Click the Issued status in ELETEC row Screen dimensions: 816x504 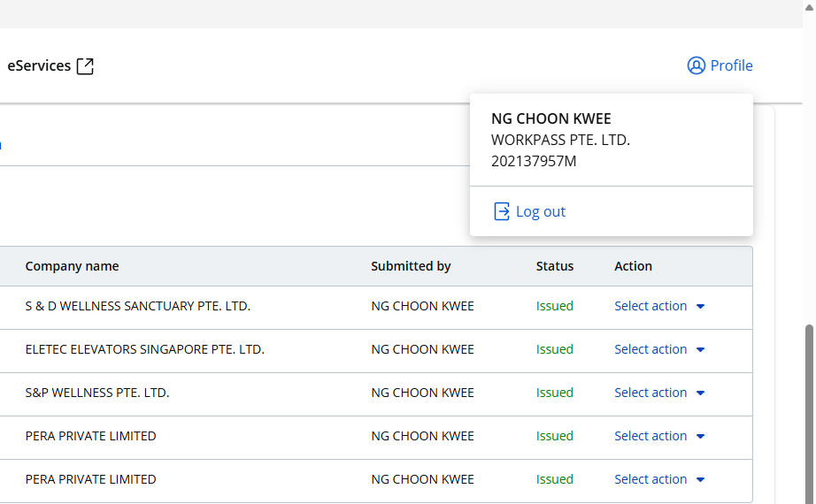pos(555,349)
